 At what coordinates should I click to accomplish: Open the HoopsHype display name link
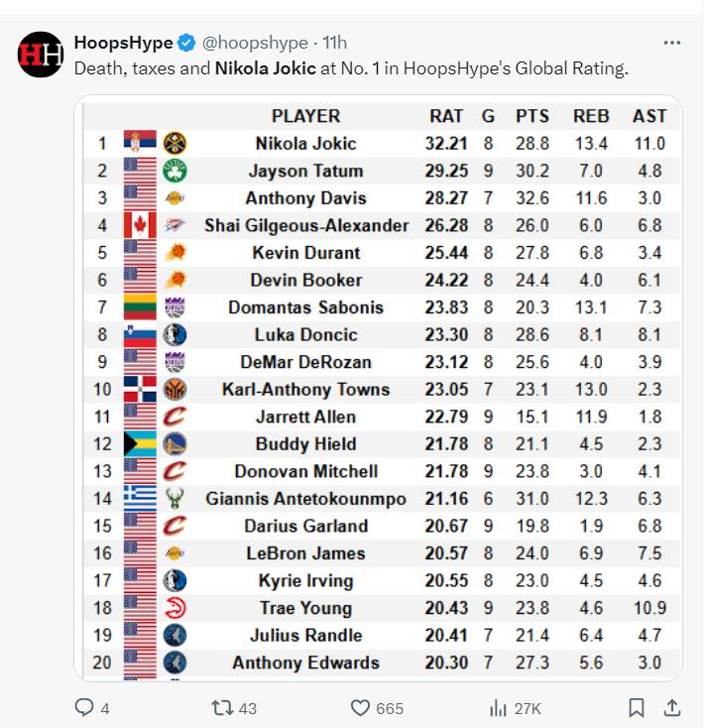click(x=123, y=43)
